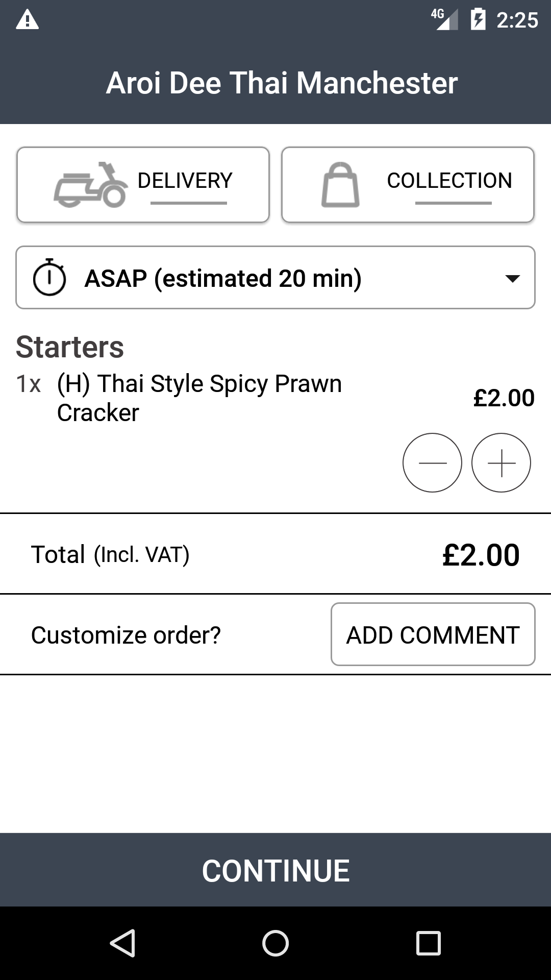Tap the warning triangle in status bar

(x=28, y=20)
